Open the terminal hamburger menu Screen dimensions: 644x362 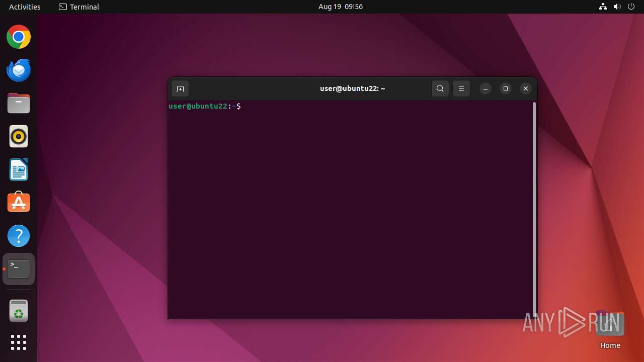[x=461, y=88]
